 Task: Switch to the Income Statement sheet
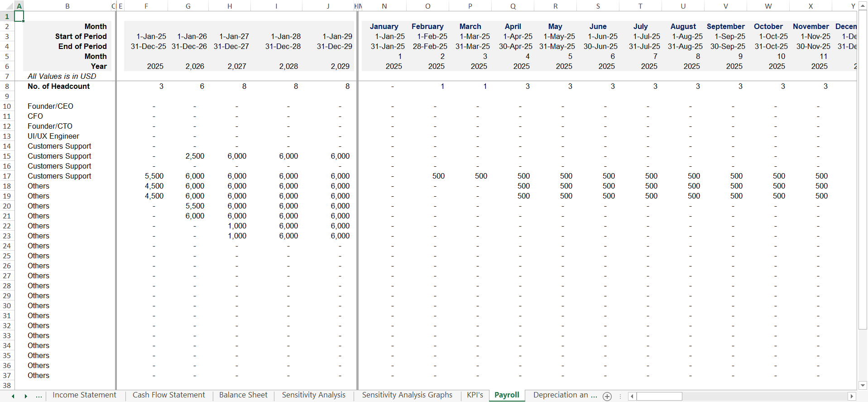pos(84,395)
